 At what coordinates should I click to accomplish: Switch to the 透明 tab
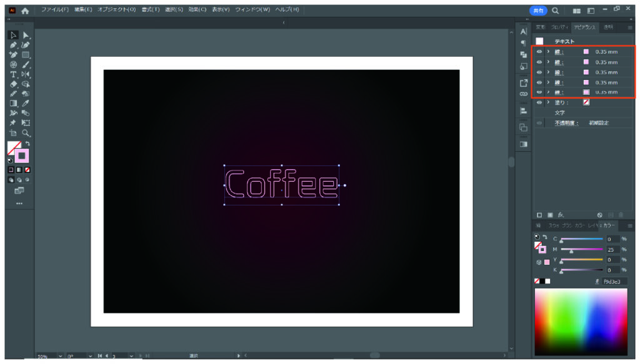click(x=608, y=27)
